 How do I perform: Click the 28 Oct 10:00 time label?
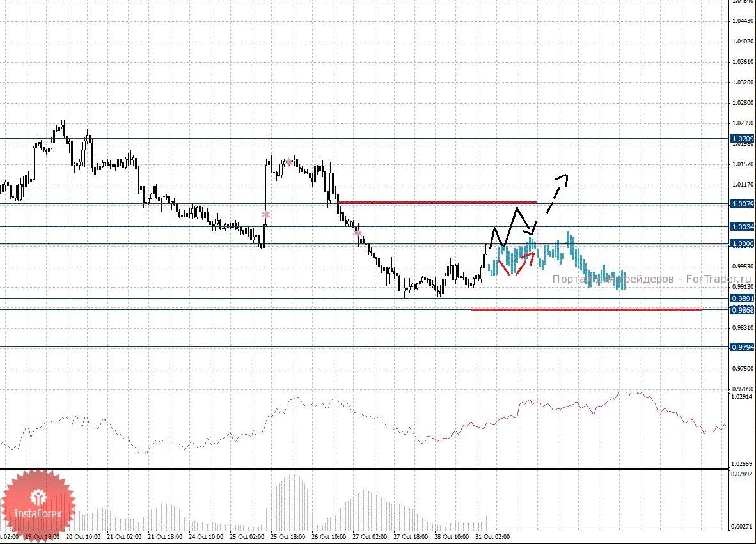pyautogui.click(x=452, y=537)
